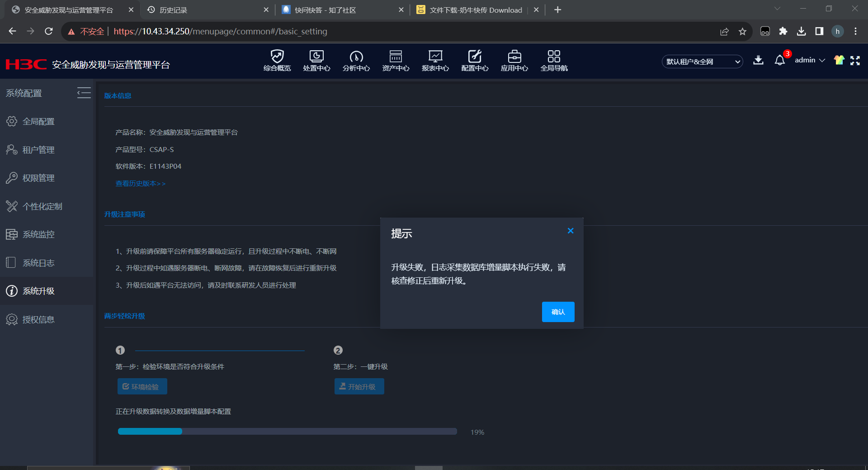Viewport: 868px width, 470px height.
Task: Collapse the 系统配置 sidebar menu
Action: coord(84,93)
